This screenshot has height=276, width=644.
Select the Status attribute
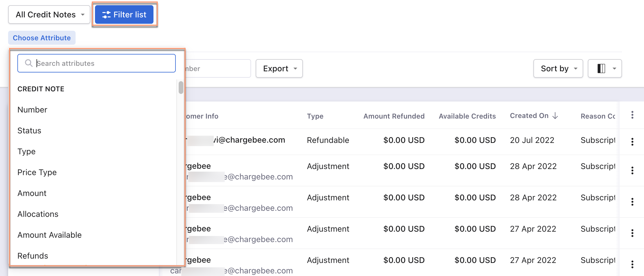click(29, 130)
